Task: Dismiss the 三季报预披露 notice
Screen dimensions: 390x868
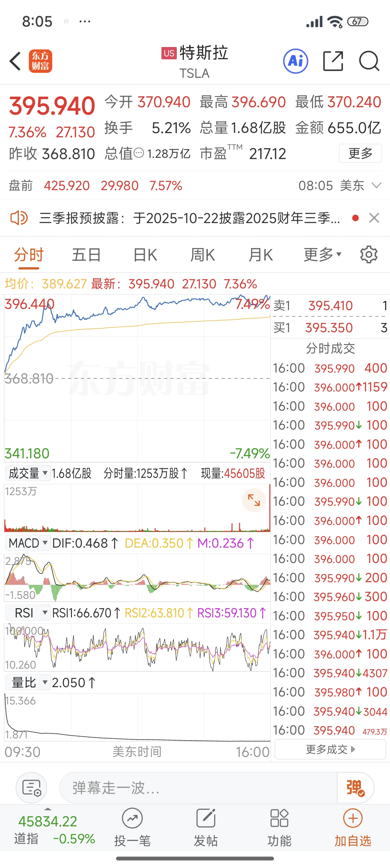Action: (x=374, y=218)
